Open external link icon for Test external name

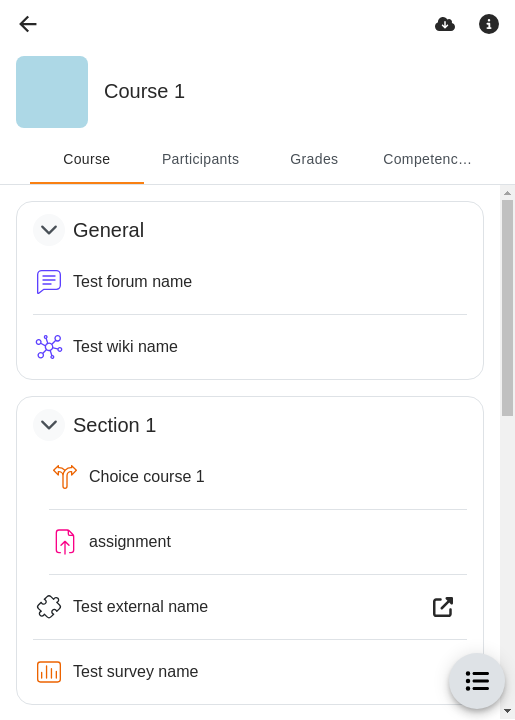point(443,607)
